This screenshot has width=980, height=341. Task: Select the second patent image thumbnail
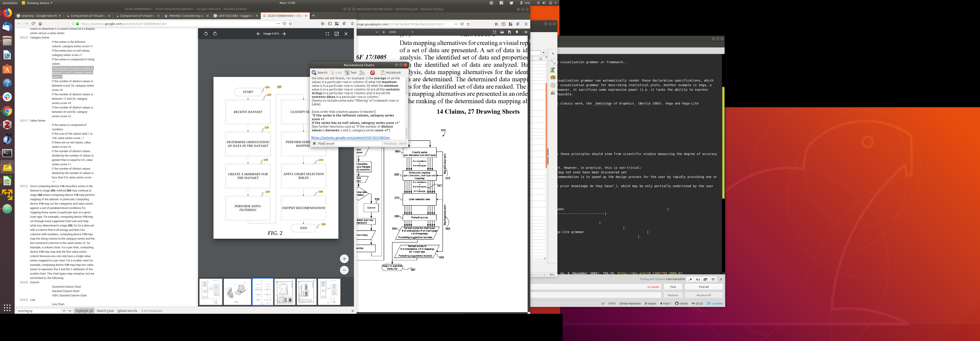pos(237,292)
